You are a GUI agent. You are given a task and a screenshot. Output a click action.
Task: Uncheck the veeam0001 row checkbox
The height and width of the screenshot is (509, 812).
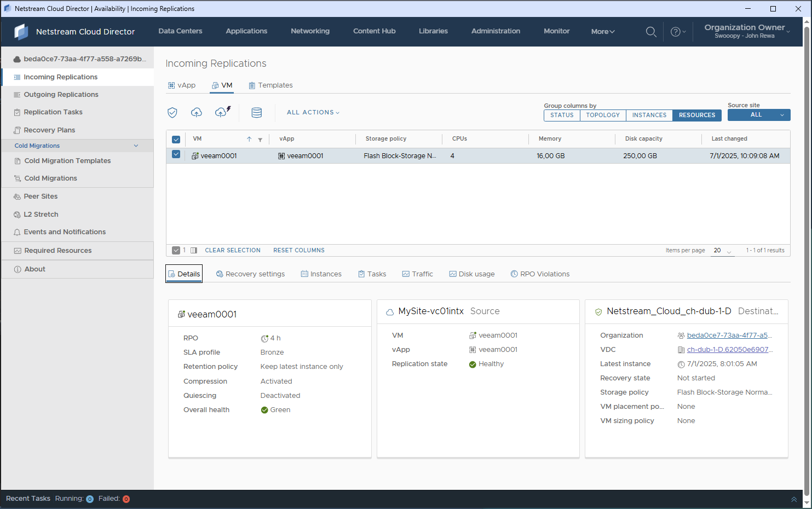(x=176, y=154)
